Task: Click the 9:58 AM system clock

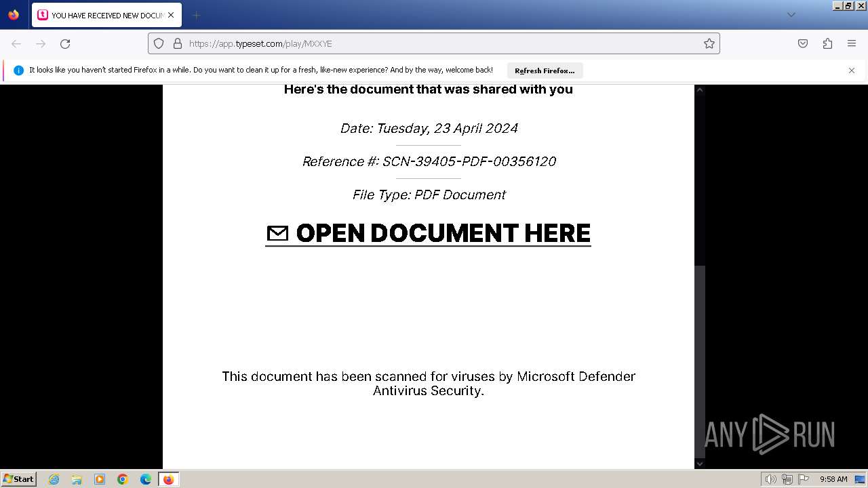Action: pos(833,479)
